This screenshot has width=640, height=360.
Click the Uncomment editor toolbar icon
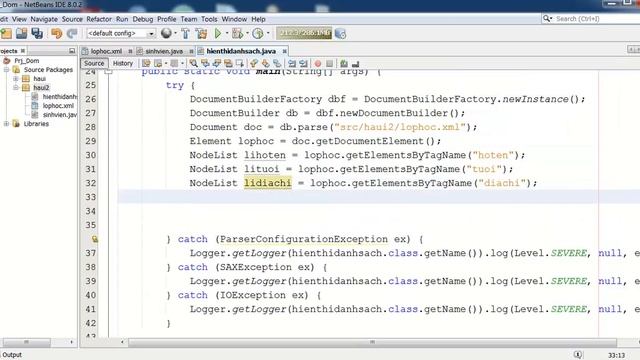pos(356,63)
